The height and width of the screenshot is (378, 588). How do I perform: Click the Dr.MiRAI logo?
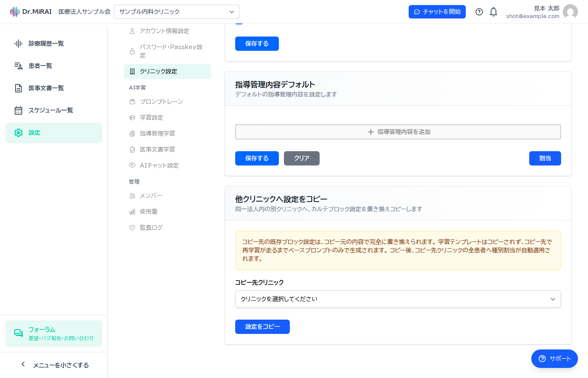pyautogui.click(x=31, y=12)
